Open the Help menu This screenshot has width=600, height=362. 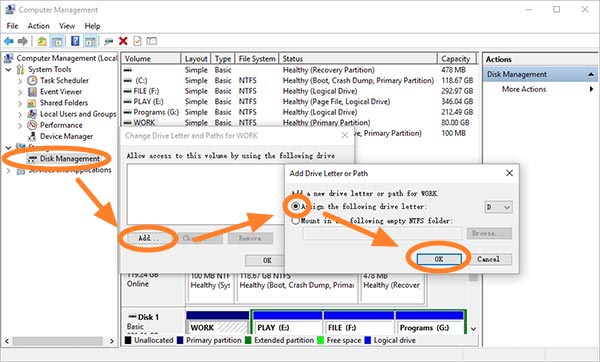click(x=93, y=26)
